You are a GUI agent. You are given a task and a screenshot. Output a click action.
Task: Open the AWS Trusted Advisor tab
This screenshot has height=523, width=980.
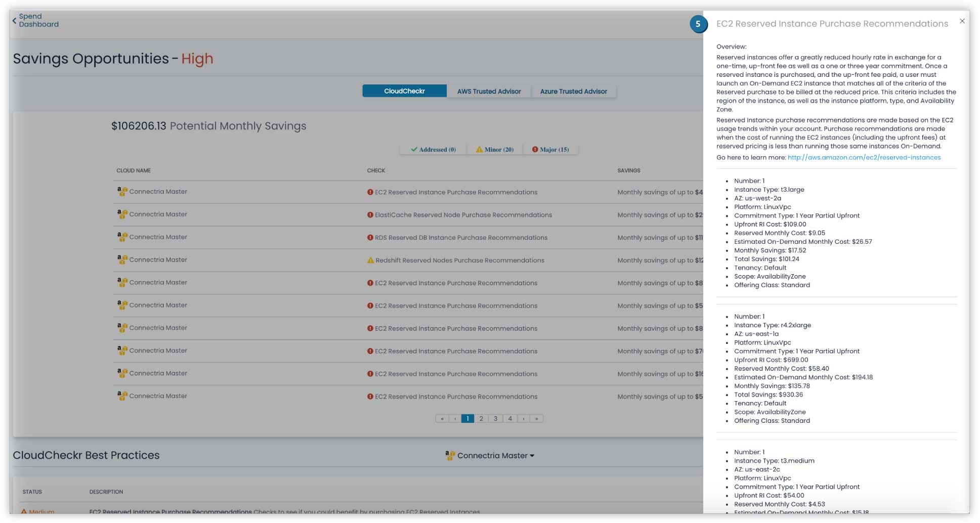tap(489, 92)
